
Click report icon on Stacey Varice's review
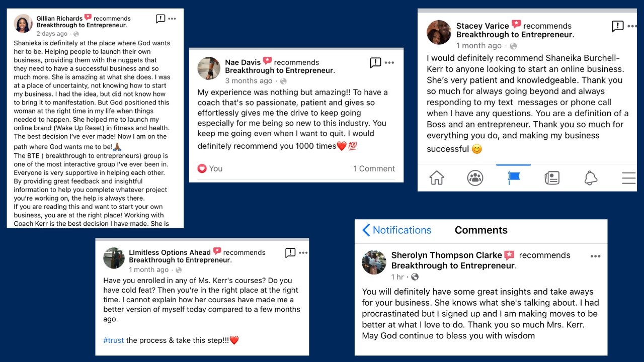point(617,26)
